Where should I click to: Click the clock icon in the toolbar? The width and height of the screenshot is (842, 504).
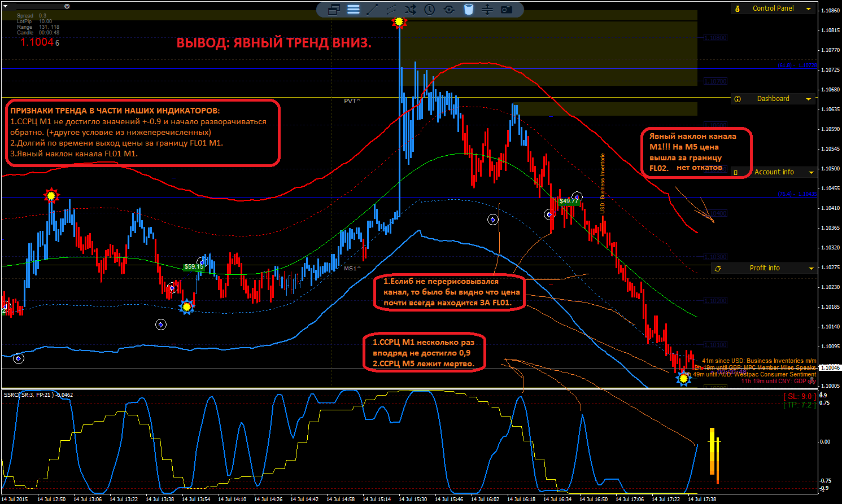click(430, 10)
